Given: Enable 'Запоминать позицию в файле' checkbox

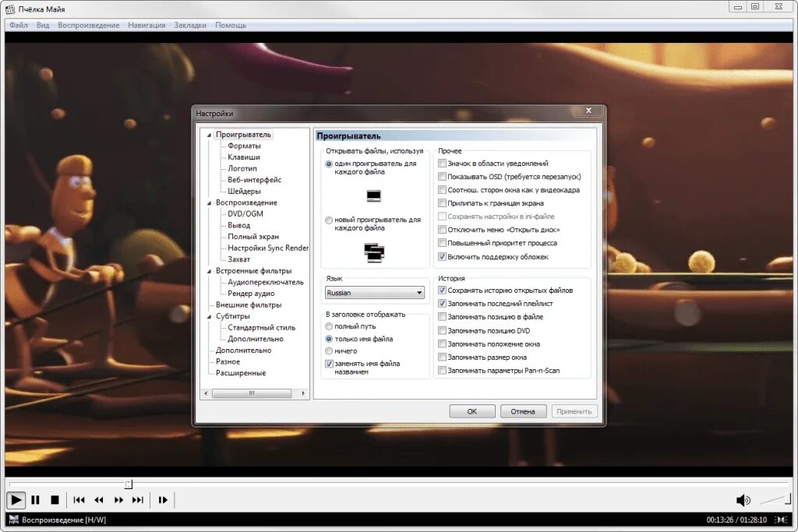Looking at the screenshot, I should point(443,316).
